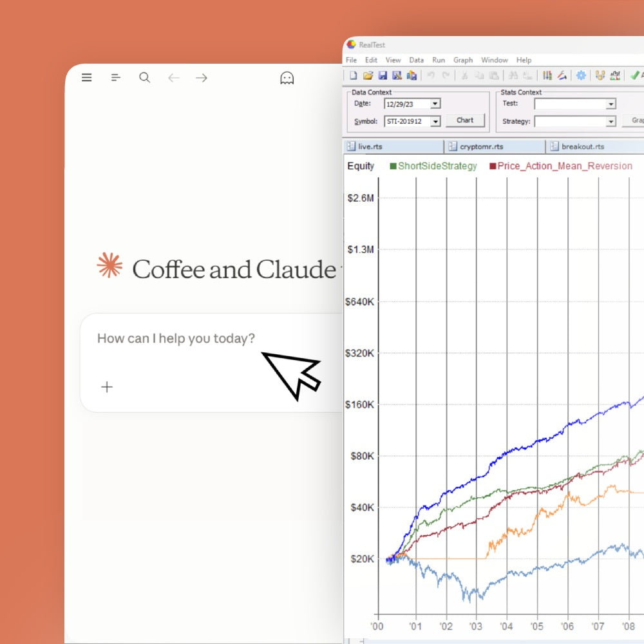Open the Graph menu in RealTest
The width and height of the screenshot is (644, 644).
(463, 60)
